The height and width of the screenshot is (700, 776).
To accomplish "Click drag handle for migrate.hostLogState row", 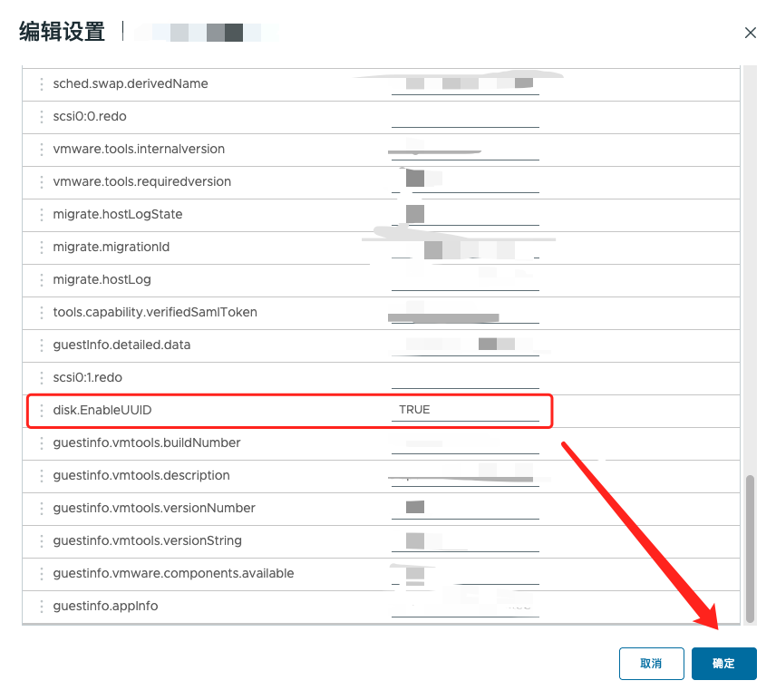I will [41, 215].
